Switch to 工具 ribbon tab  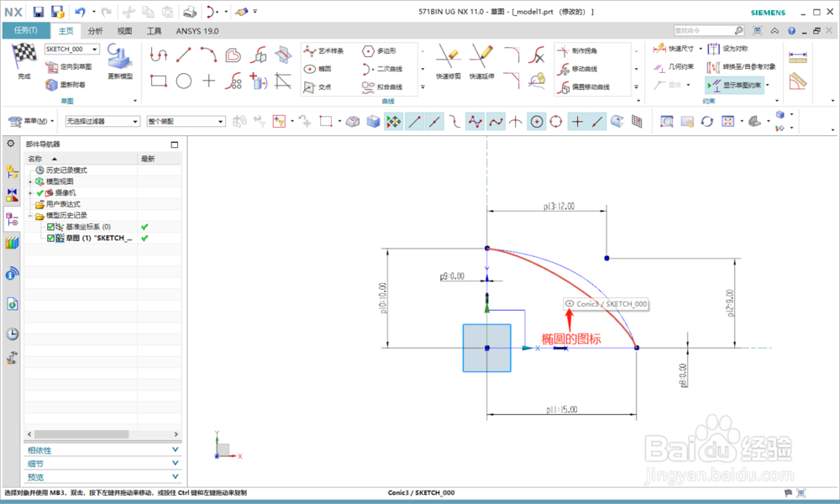pos(154,31)
